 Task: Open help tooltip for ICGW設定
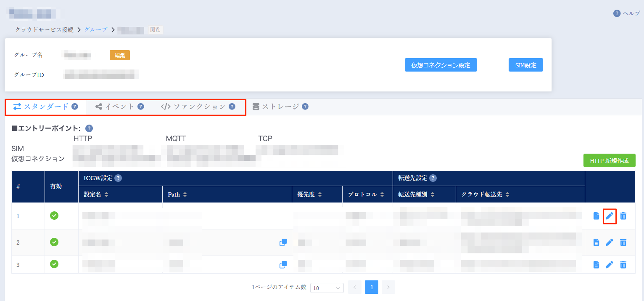[x=118, y=178]
